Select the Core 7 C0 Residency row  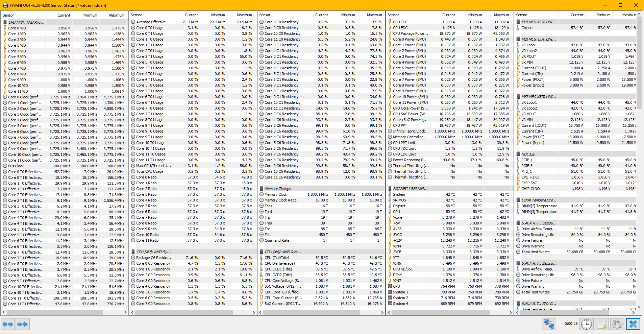pyautogui.click(x=193, y=304)
